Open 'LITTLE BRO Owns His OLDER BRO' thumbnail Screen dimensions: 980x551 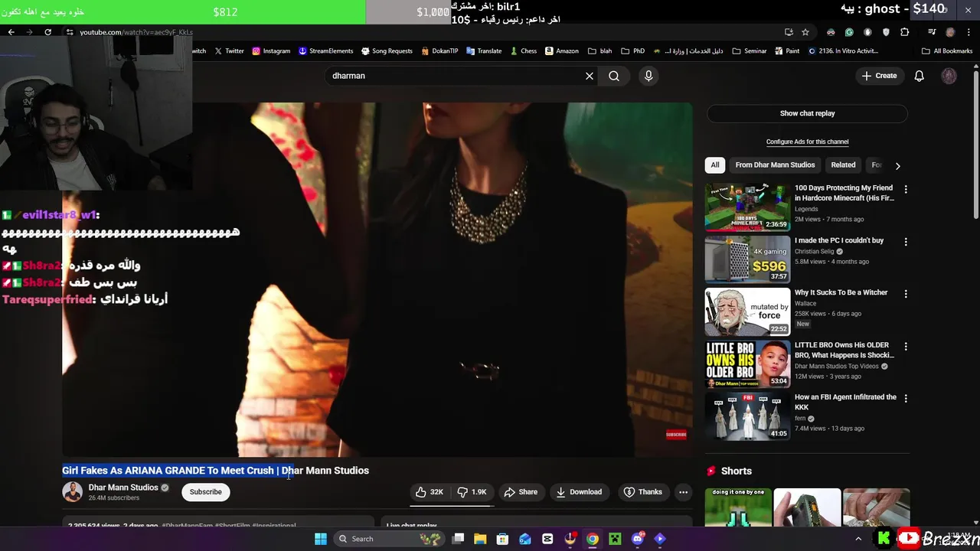click(x=747, y=364)
